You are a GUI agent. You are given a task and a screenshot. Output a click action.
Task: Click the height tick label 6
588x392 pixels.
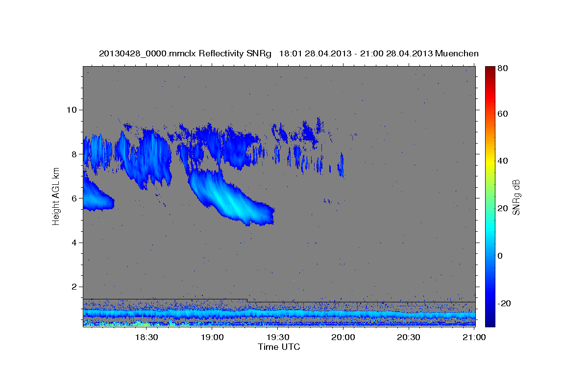click(x=75, y=198)
